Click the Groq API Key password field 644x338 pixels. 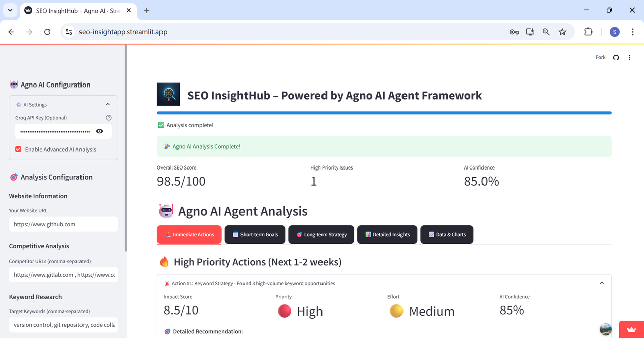pyautogui.click(x=54, y=131)
